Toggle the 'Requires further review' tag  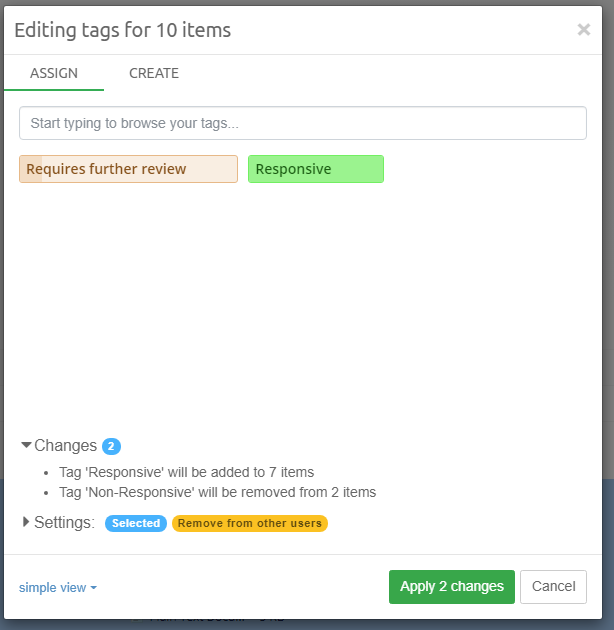[x=128, y=169]
